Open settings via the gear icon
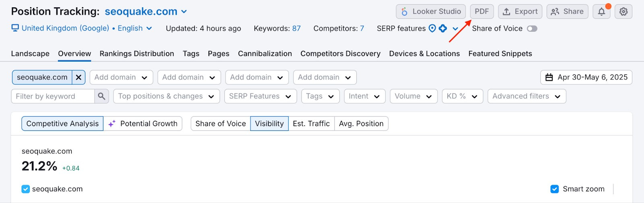This screenshot has width=644, height=203. [623, 12]
